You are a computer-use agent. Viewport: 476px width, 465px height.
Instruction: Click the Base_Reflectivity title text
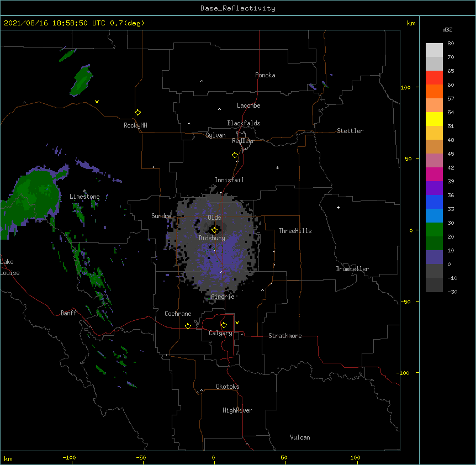pos(238,8)
